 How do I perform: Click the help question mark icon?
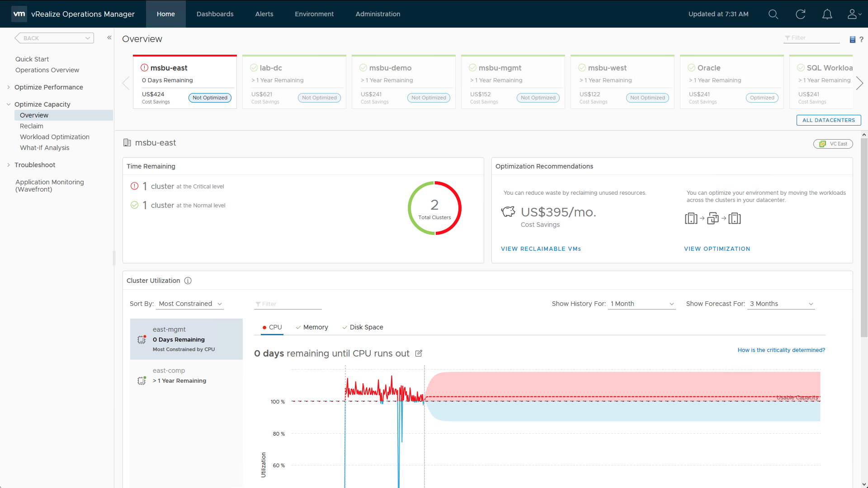pos(861,39)
